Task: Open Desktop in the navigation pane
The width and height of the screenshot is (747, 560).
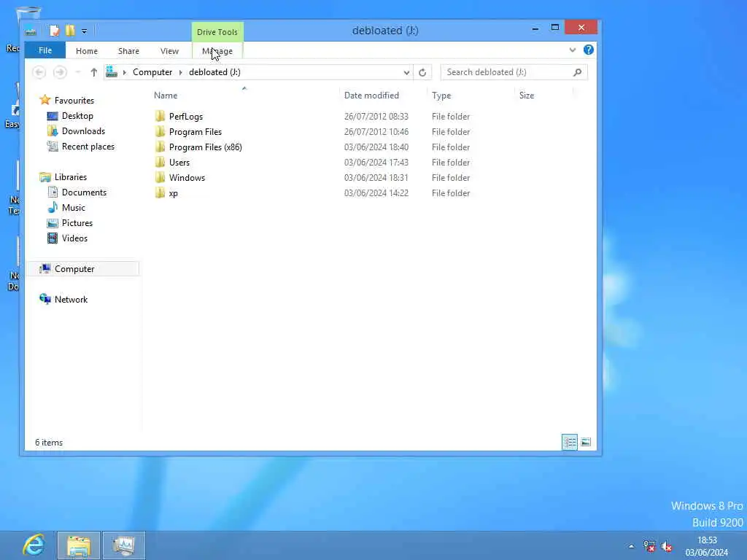Action: [77, 116]
